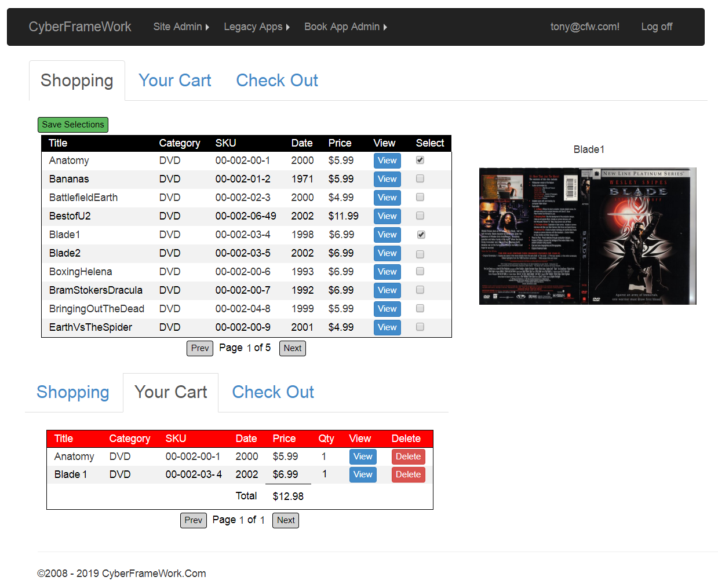Delete Anatomy from the cart

point(408,456)
